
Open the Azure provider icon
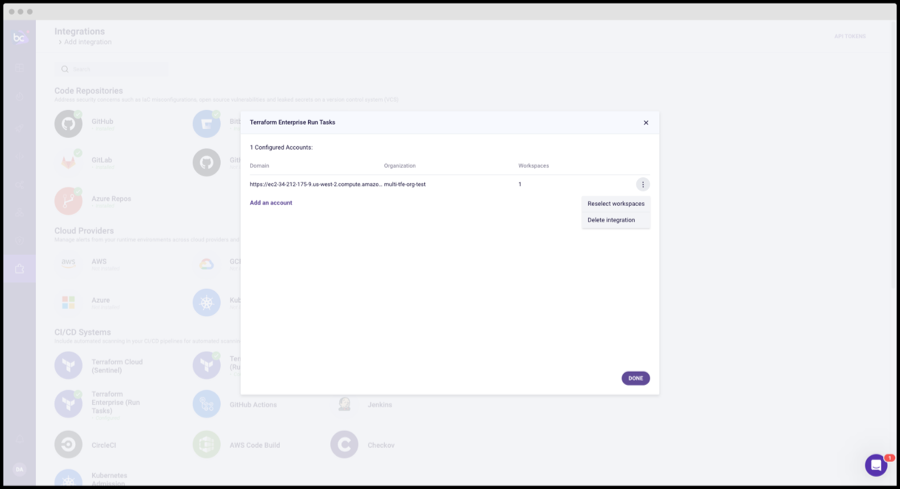click(x=68, y=302)
